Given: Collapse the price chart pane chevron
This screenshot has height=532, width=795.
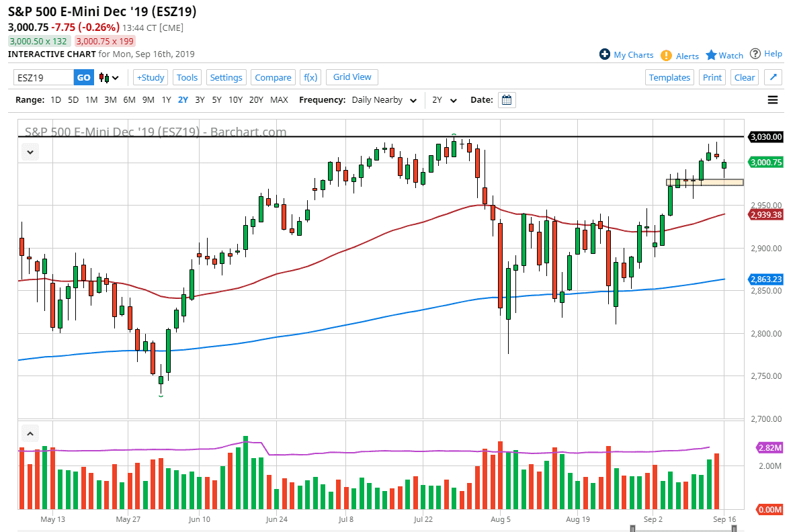Looking at the screenshot, I should [x=30, y=152].
